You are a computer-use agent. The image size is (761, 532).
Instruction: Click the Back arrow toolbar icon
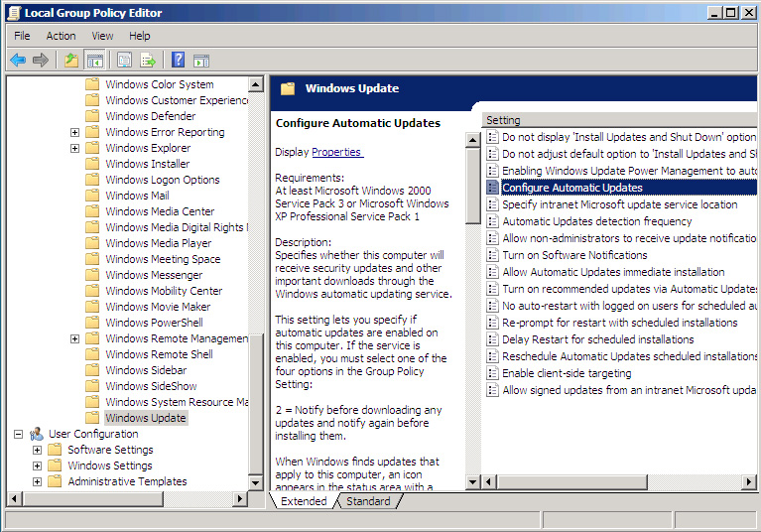pos(19,61)
